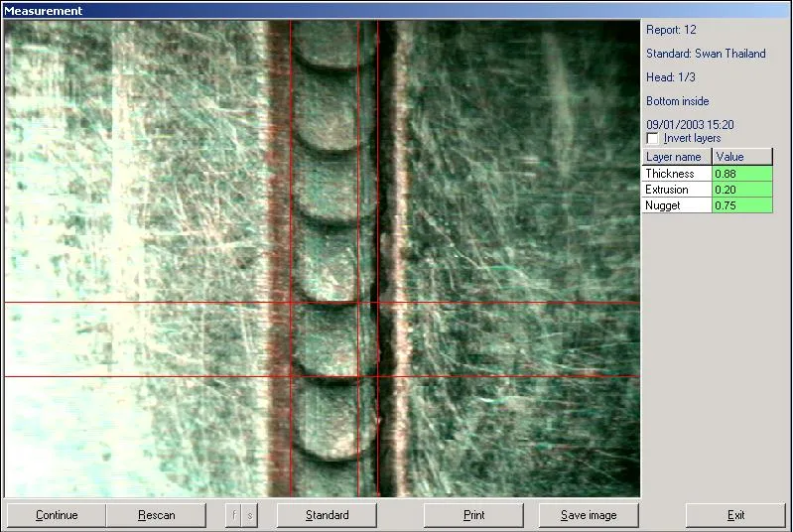Click the Layer name column header
Image resolution: width=793 pixels, height=532 pixels.
677,157
